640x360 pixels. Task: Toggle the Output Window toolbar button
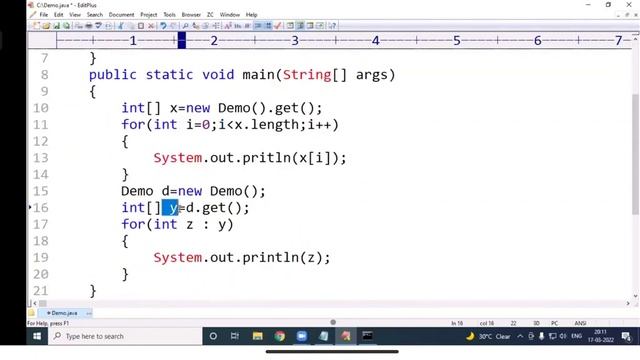310,26
